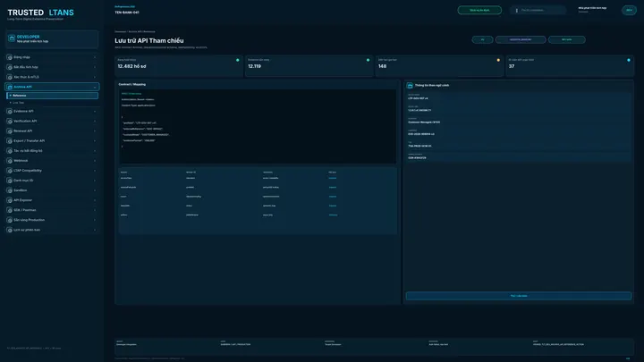Expand the Sandbox section chevron

[x=95, y=190]
